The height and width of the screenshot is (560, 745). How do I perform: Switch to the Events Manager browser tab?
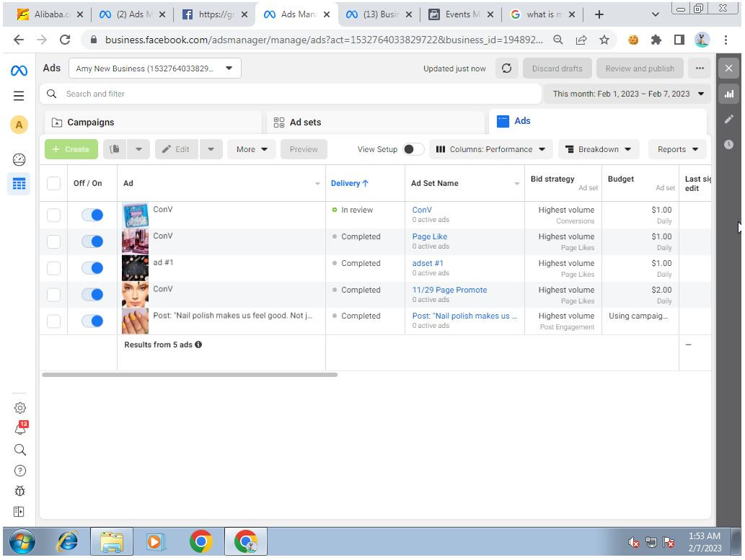click(x=461, y=14)
